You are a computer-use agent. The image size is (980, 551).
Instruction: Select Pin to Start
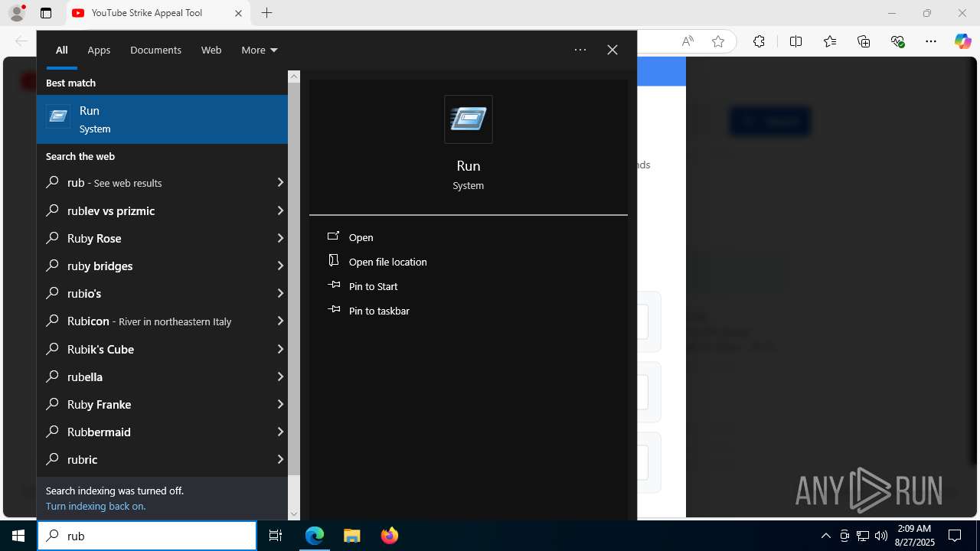pyautogui.click(x=373, y=286)
